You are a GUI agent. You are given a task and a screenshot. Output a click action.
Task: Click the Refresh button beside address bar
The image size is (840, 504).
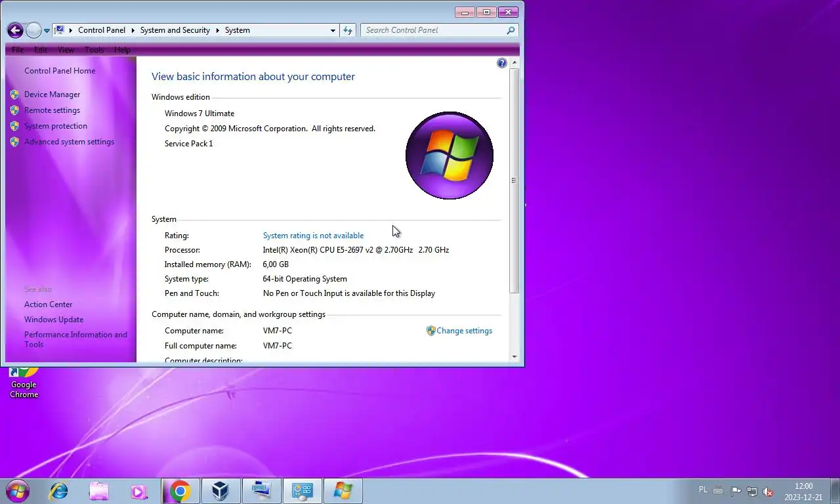348,30
